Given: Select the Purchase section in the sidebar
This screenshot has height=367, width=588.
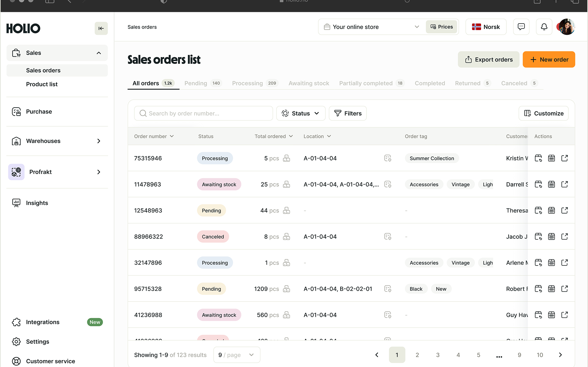Looking at the screenshot, I should tap(39, 111).
